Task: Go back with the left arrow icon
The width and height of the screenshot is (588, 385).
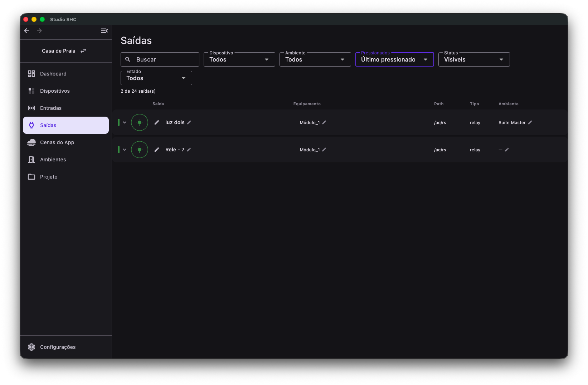Action: [26, 31]
